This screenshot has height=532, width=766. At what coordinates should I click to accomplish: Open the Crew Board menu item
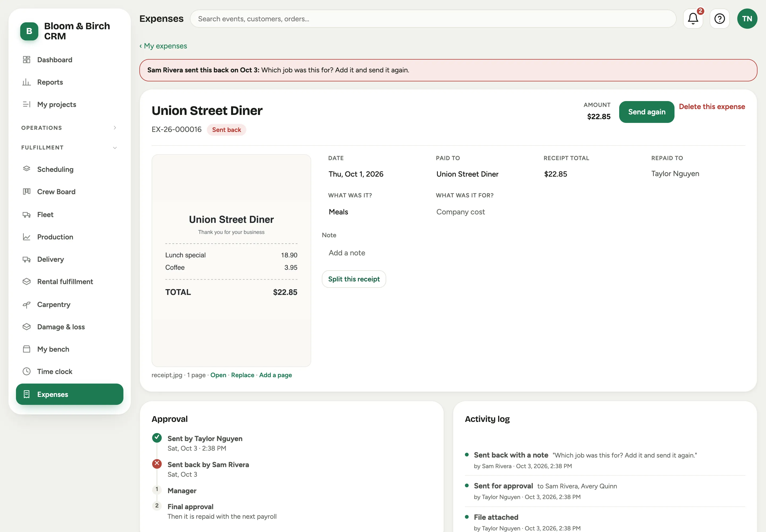tap(70, 192)
